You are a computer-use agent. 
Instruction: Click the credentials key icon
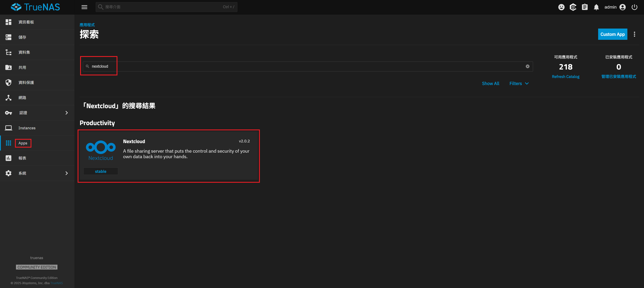tap(9, 113)
